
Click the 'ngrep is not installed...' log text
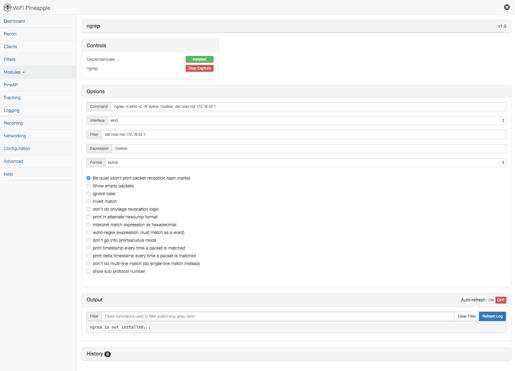[120, 327]
